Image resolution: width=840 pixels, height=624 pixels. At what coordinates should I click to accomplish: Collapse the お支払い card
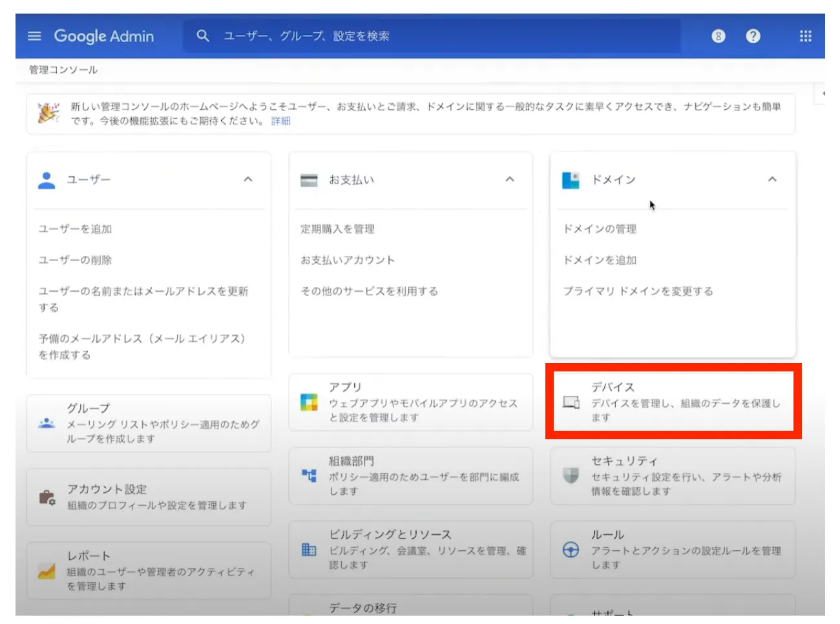pyautogui.click(x=510, y=180)
